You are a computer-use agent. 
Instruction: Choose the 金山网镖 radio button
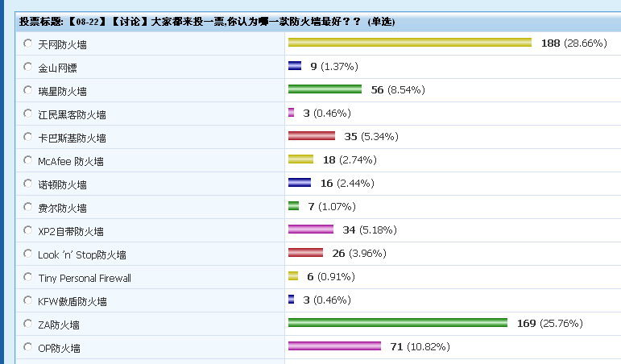pyautogui.click(x=28, y=67)
